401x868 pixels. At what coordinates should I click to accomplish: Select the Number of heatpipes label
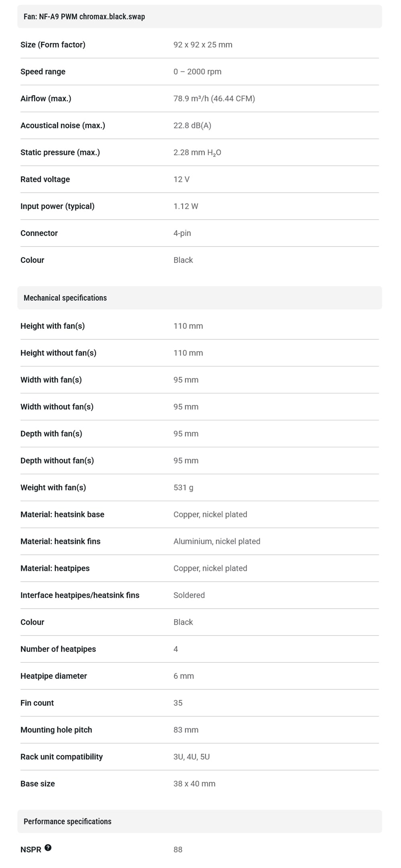[58, 649]
